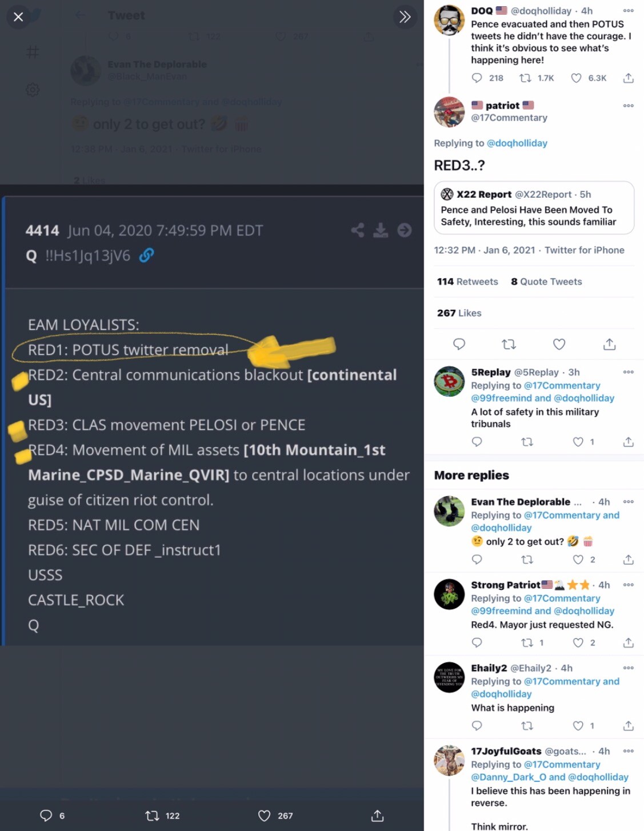Like image via bottom heart icon

(x=264, y=816)
